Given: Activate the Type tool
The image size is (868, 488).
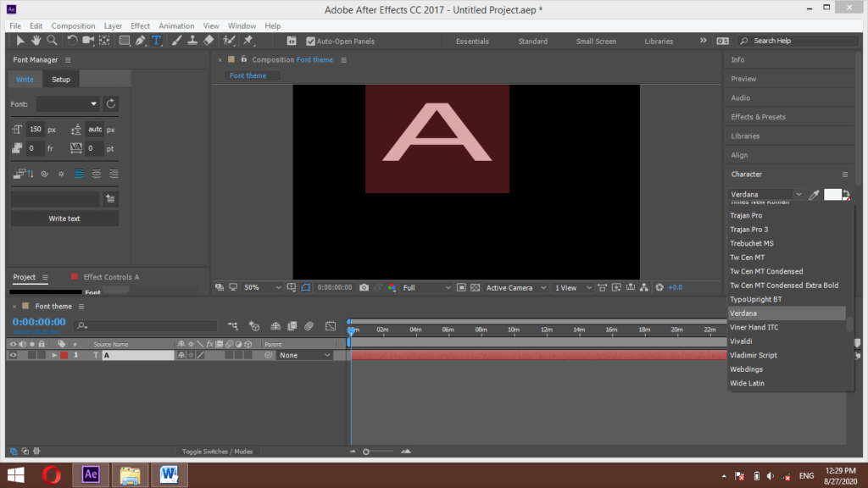Looking at the screenshot, I should pos(156,41).
